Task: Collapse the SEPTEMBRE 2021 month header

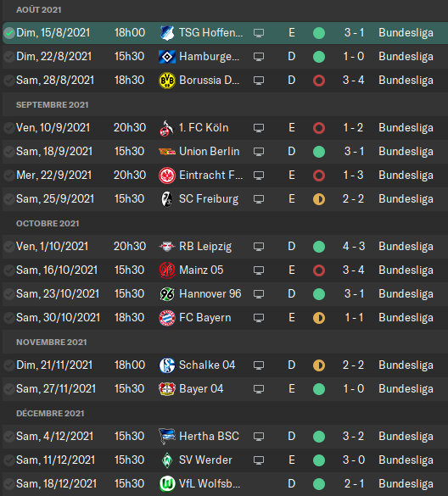Action: coord(53,104)
